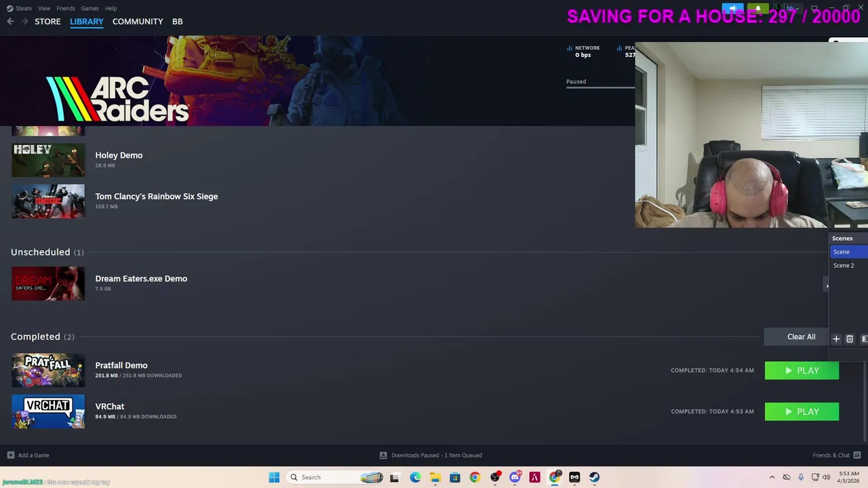Select Scene in OBS Scenes list
The height and width of the screenshot is (488, 868).
[x=849, y=252]
